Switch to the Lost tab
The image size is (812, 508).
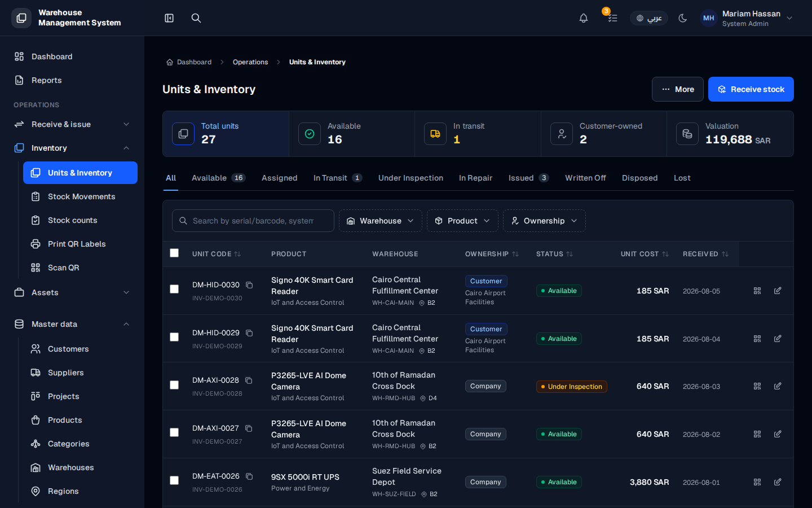pos(682,178)
